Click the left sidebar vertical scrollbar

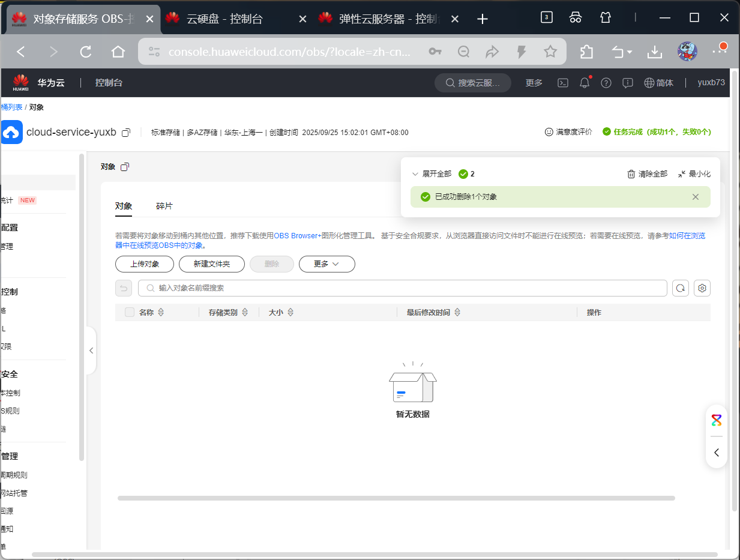click(82, 307)
